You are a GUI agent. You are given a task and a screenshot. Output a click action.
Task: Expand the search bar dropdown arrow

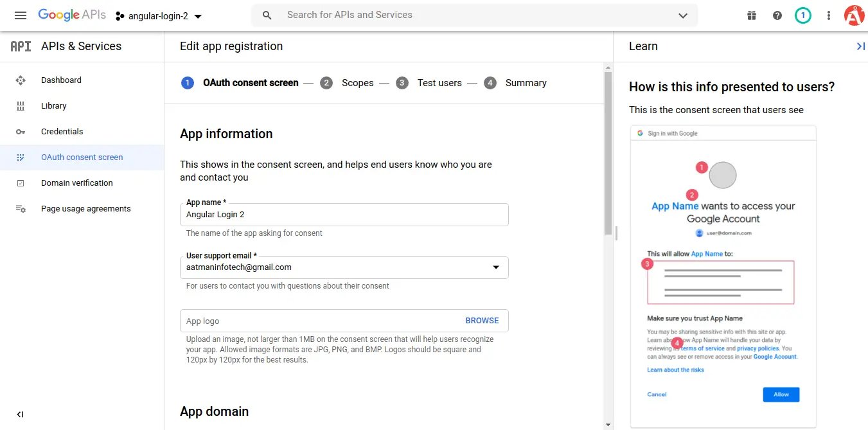(x=683, y=15)
